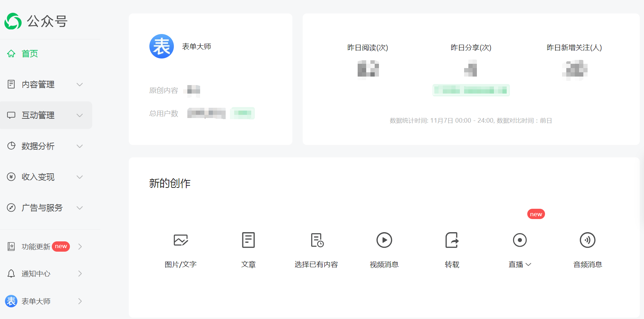Create new 图片/文字 post
Screen dimensions: 644x319
coord(181,264)
